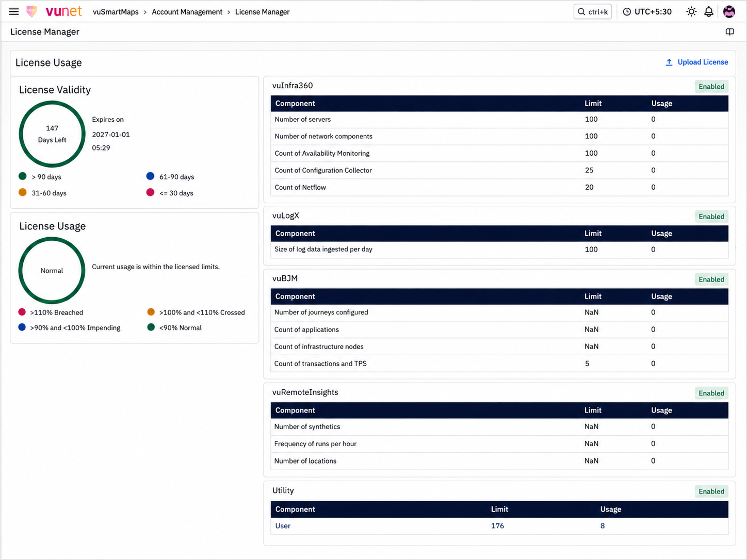
Task: Open the documentation book icon
Action: point(729,32)
